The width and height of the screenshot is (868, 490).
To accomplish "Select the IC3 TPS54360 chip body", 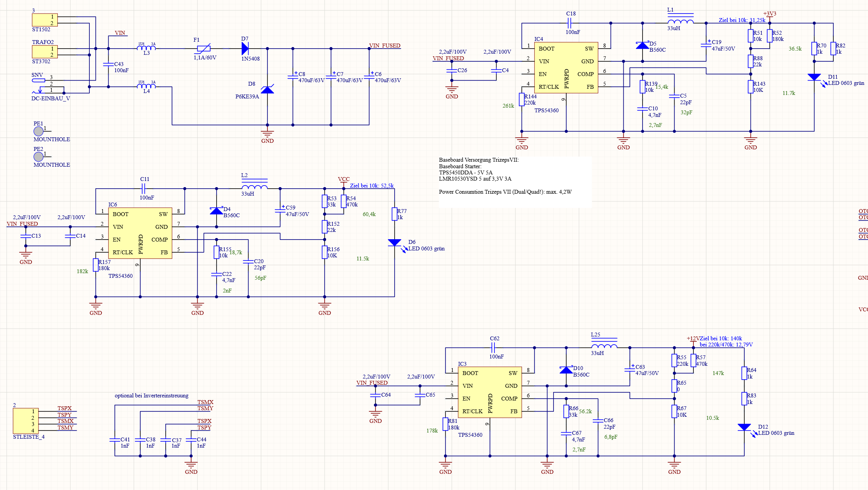I will (x=490, y=392).
